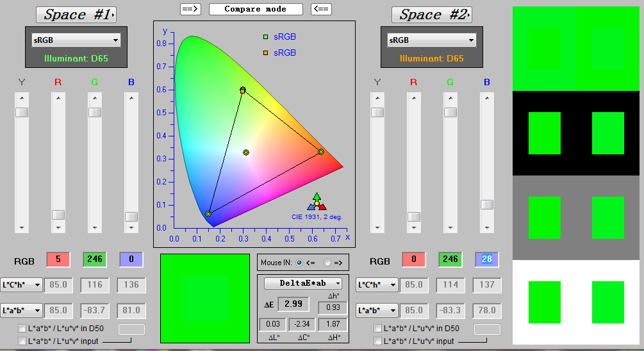
Task: Click up arrow of Space #1 G slider
Action: tap(95, 98)
